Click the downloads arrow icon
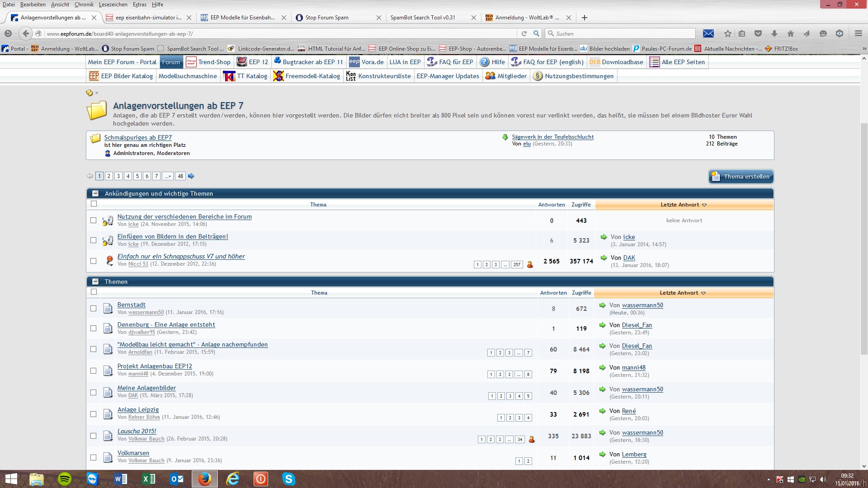Screen dimensions: 868x488 click(774, 33)
